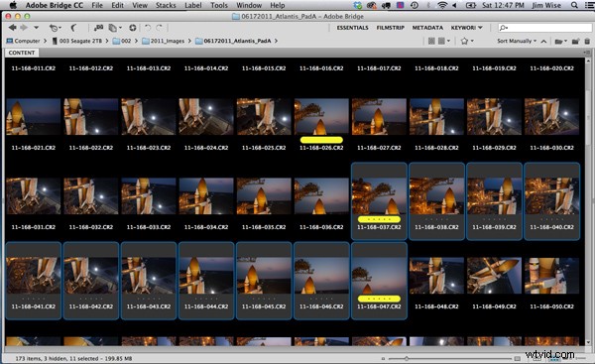The height and width of the screenshot is (364, 595).
Task: Click file name 11-168-015.CR2
Action: [x=264, y=68]
